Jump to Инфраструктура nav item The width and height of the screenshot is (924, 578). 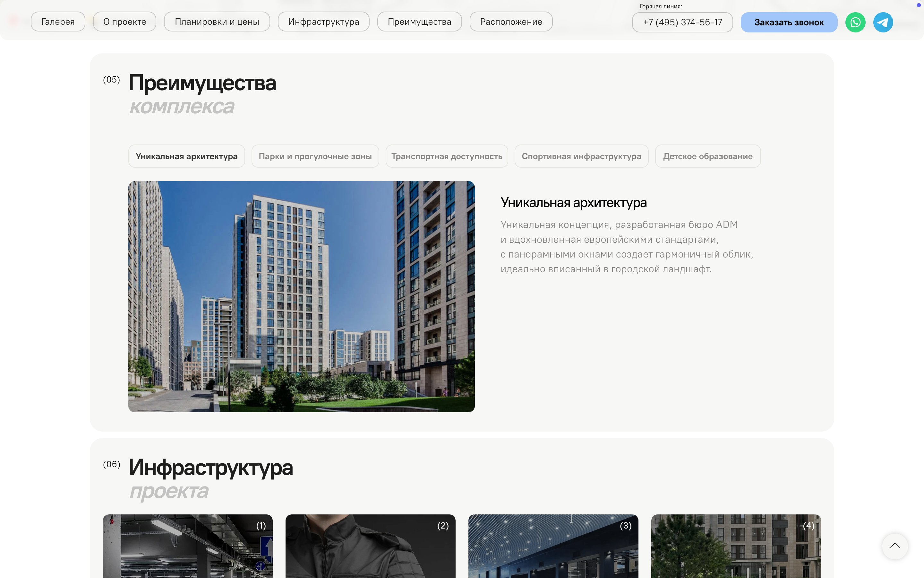[324, 22]
